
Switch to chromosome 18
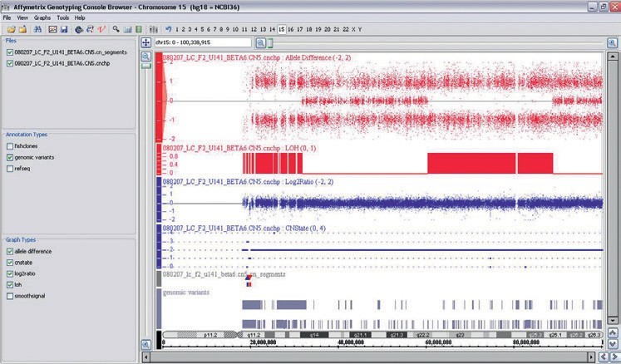309,29
